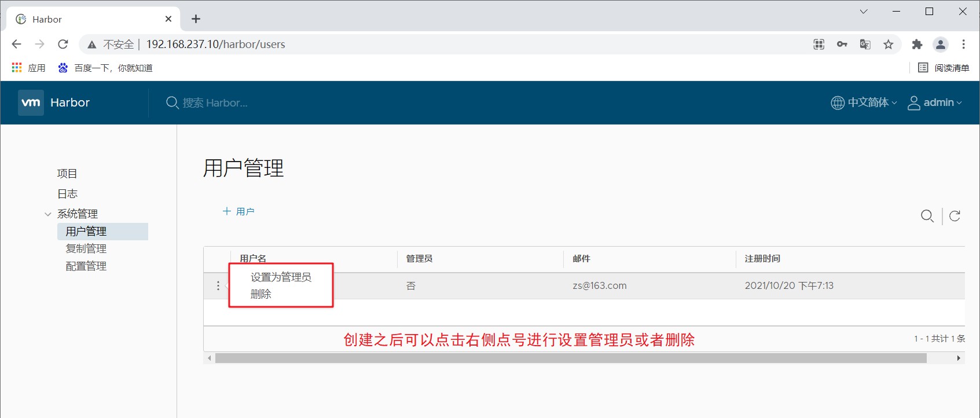Click the Harbor title link in header

click(x=70, y=102)
